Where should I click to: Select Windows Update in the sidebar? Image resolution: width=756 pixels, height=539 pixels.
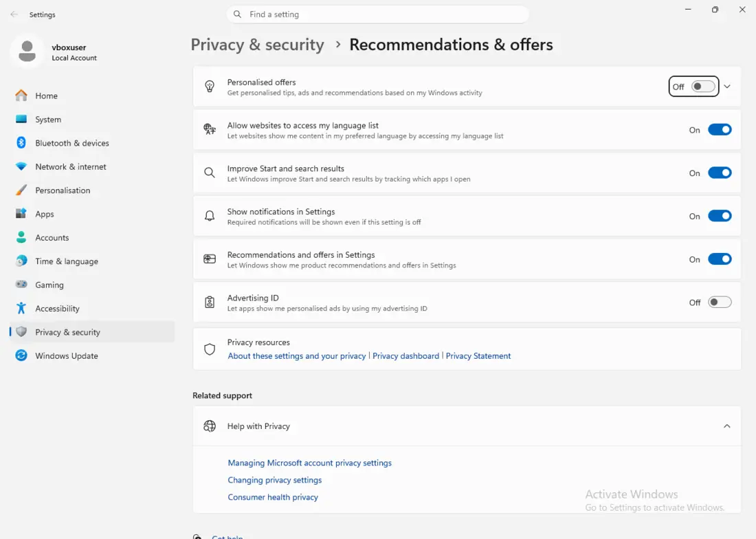point(92,355)
